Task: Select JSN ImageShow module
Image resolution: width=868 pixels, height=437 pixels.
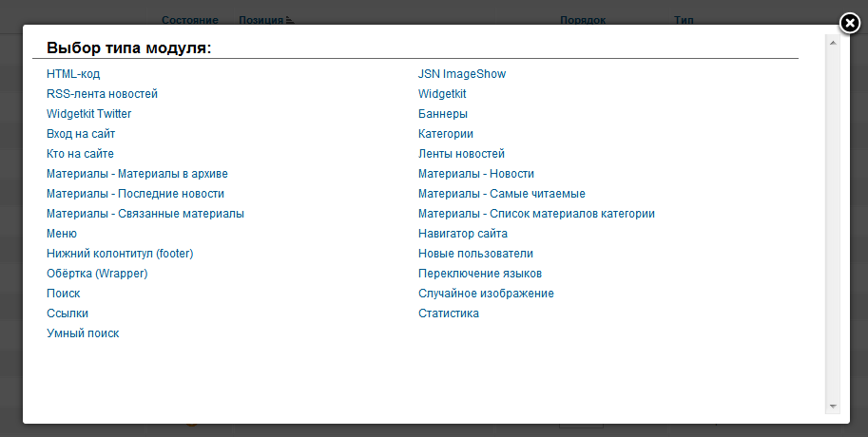Action: [x=462, y=74]
